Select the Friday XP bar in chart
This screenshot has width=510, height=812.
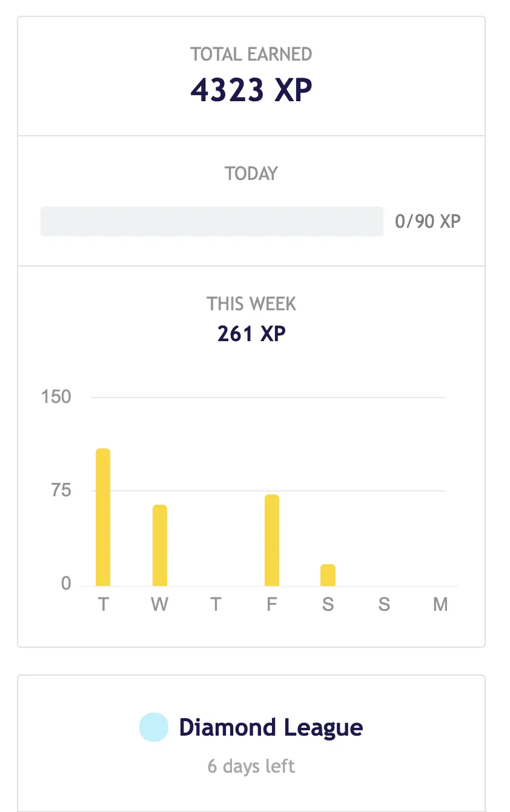[272, 540]
